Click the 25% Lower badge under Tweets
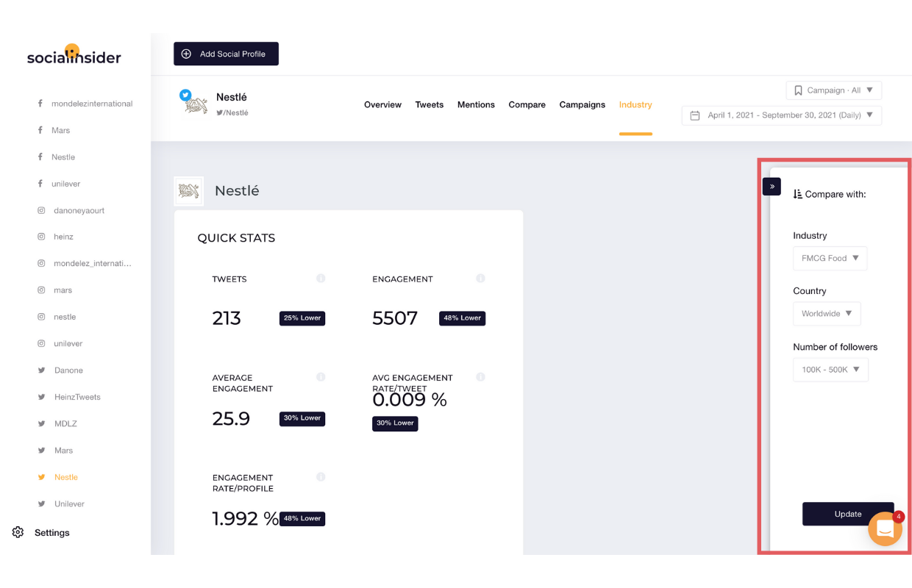The image size is (912, 588). [302, 318]
